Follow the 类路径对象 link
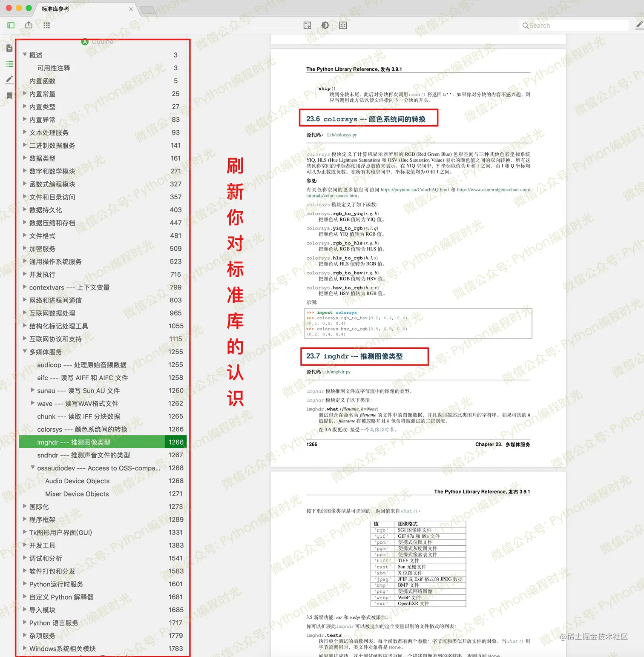The height and width of the screenshot is (657, 644). (x=383, y=430)
